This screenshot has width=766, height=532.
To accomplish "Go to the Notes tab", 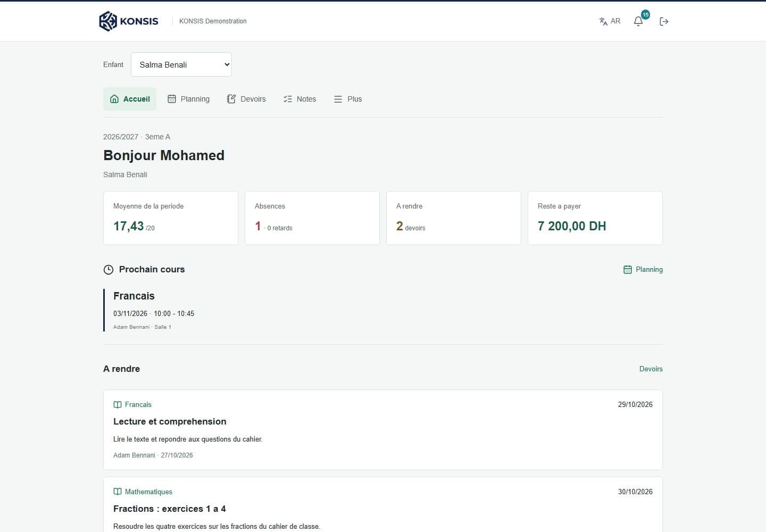I will click(300, 99).
